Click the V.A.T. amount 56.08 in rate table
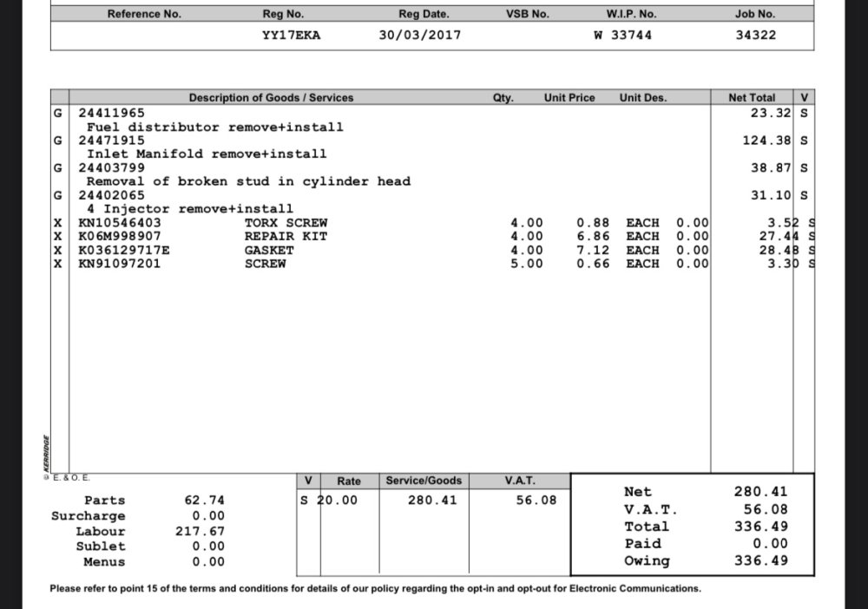Screen dimensions: 868x609 pyautogui.click(x=536, y=501)
